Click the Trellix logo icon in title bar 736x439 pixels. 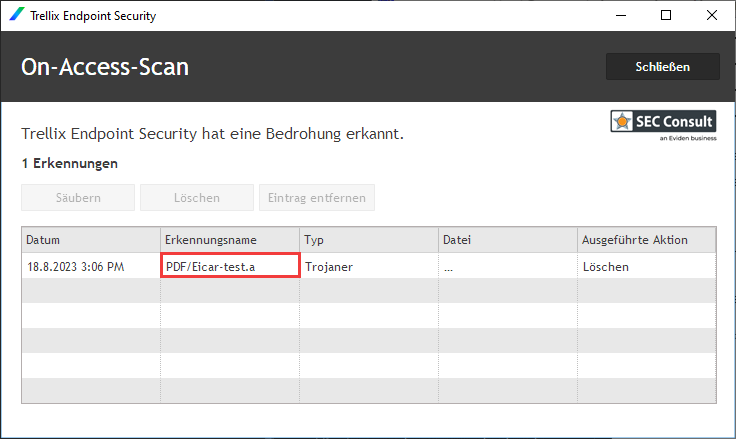pos(17,16)
